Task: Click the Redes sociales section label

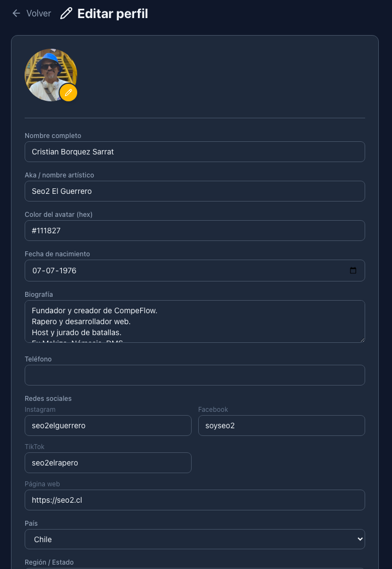Action: click(x=48, y=399)
